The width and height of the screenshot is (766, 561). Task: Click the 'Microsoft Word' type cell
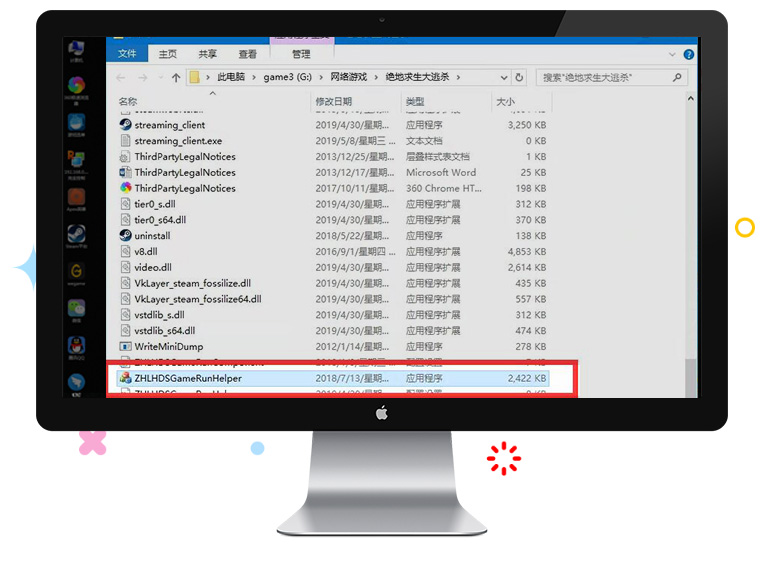pos(441,173)
